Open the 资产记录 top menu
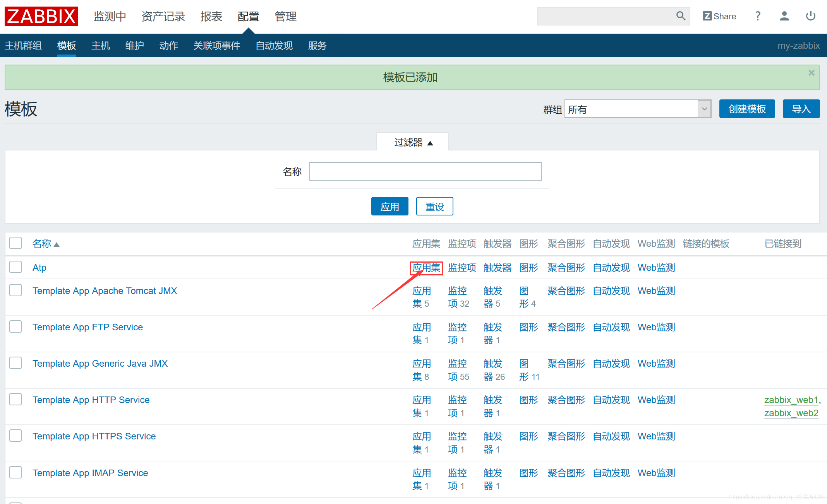Viewport: 827px width, 504px height. click(163, 16)
